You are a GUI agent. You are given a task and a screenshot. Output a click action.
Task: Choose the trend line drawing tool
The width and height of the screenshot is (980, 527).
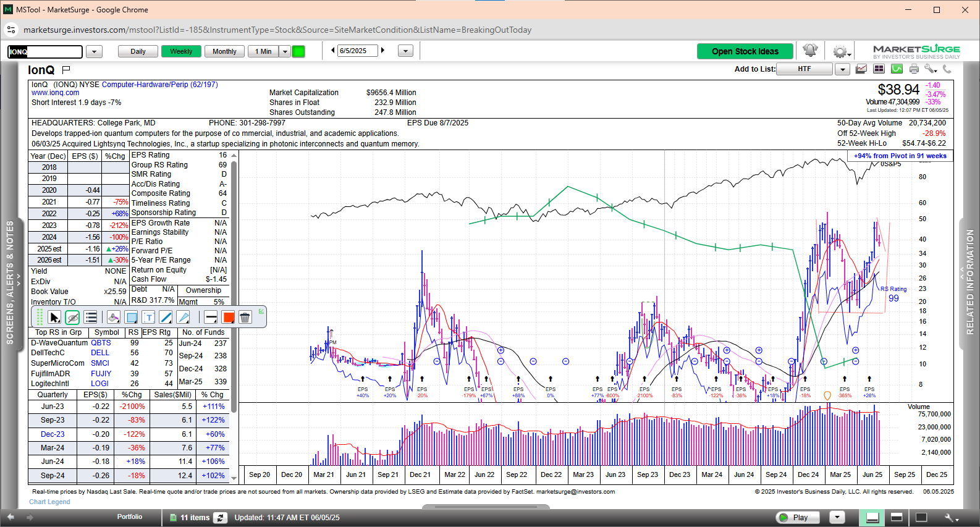click(x=166, y=318)
